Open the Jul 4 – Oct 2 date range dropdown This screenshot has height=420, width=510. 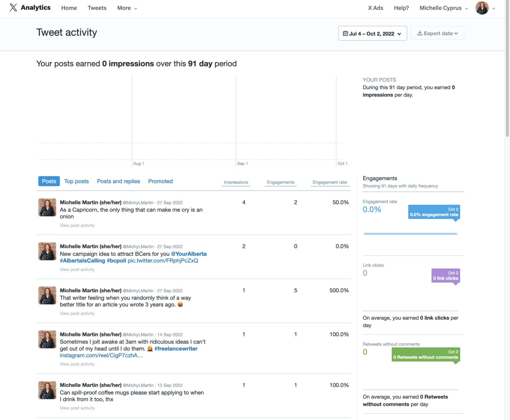(372, 33)
